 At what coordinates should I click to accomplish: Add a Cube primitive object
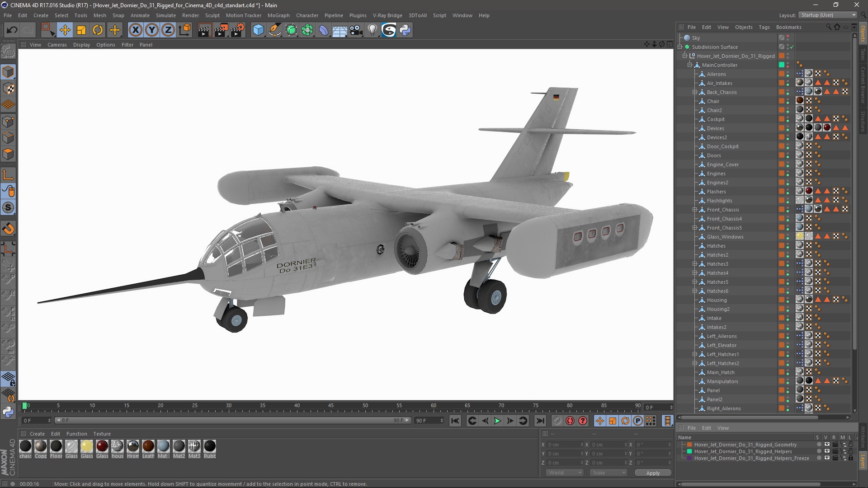[258, 30]
